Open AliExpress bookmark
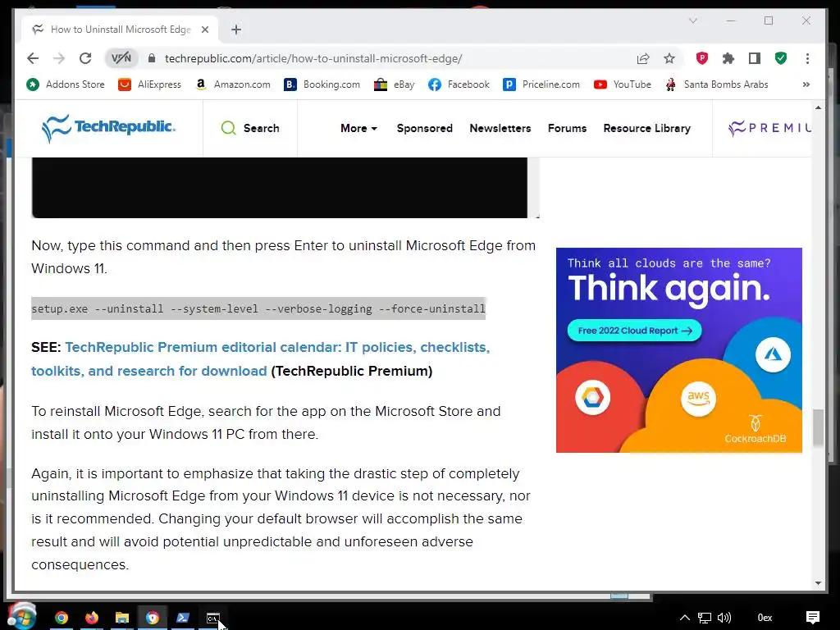Image resolution: width=840 pixels, height=630 pixels. 149,84
